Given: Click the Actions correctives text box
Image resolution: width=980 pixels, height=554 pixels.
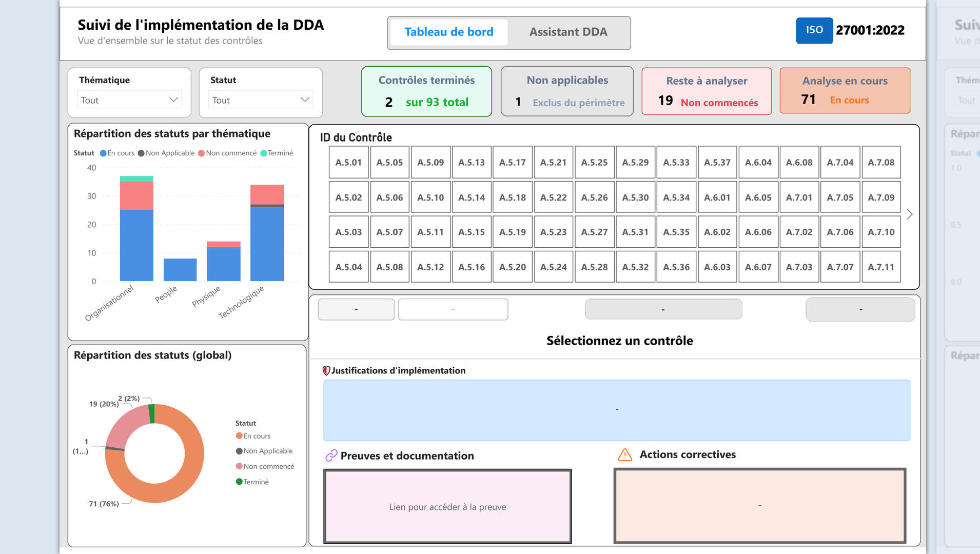Looking at the screenshot, I should click(760, 505).
